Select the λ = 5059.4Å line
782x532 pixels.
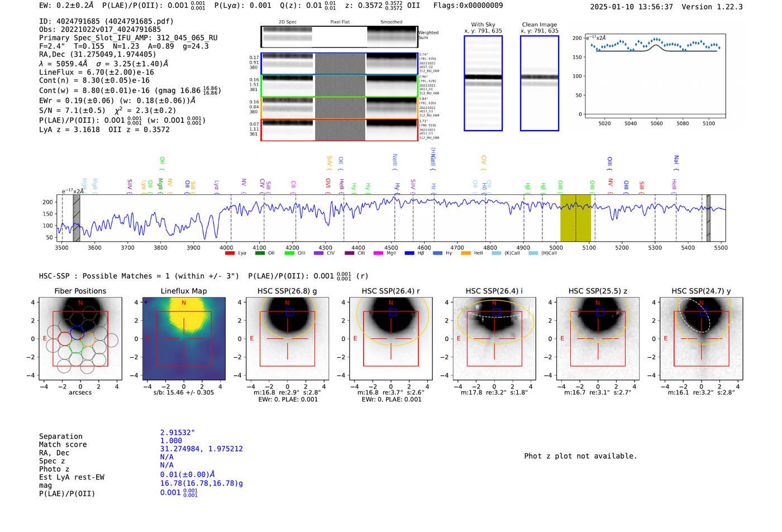(103, 64)
